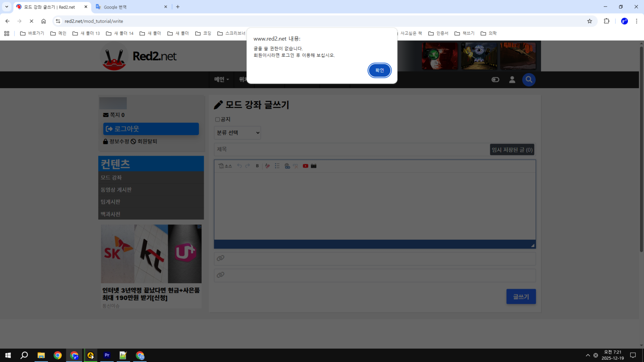Toggle bold formatting in the editor
644x362 pixels.
tap(257, 166)
